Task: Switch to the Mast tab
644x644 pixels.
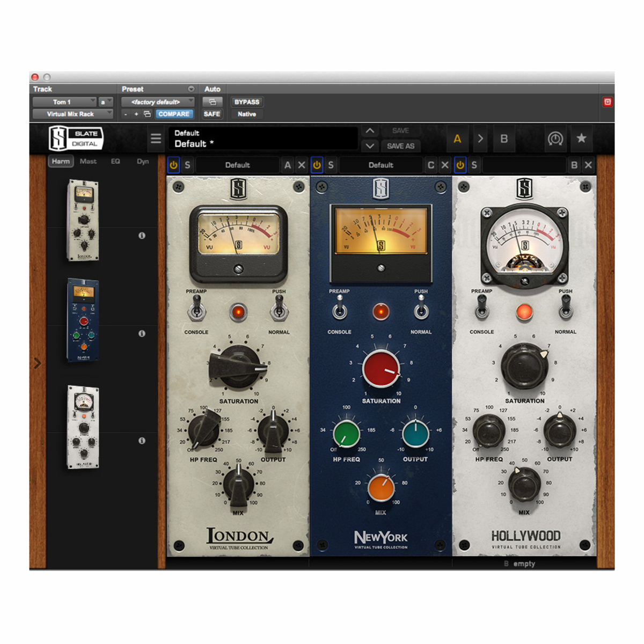Action: [88, 161]
